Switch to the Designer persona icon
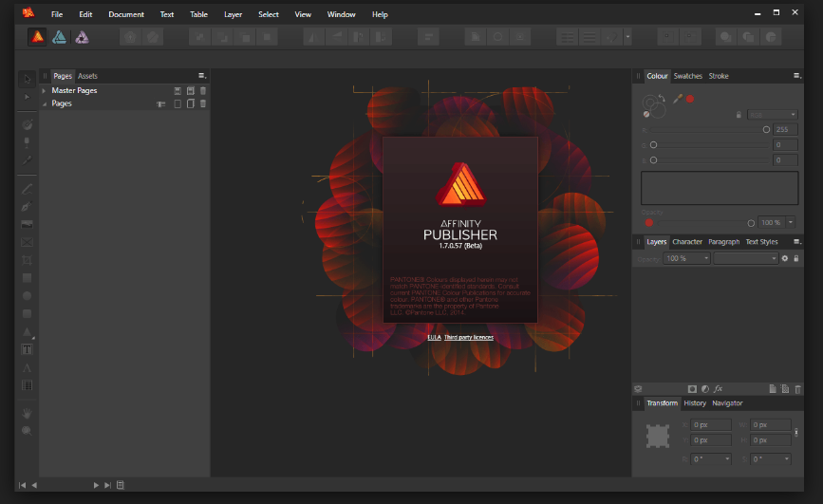The height and width of the screenshot is (504, 823). [x=59, y=37]
